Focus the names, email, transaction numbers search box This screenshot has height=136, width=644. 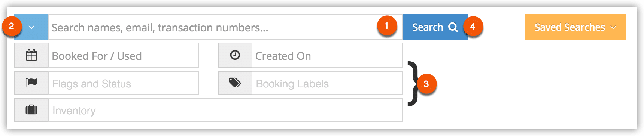coord(225,27)
